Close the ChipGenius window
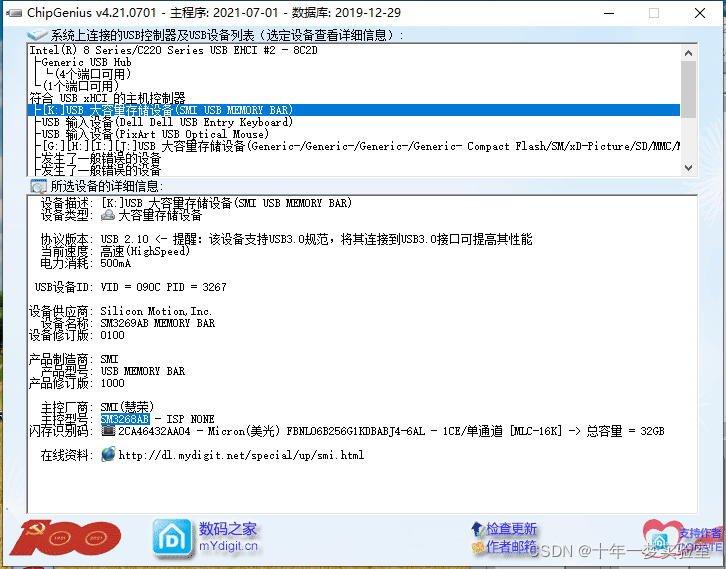The image size is (726, 569). 700,13
